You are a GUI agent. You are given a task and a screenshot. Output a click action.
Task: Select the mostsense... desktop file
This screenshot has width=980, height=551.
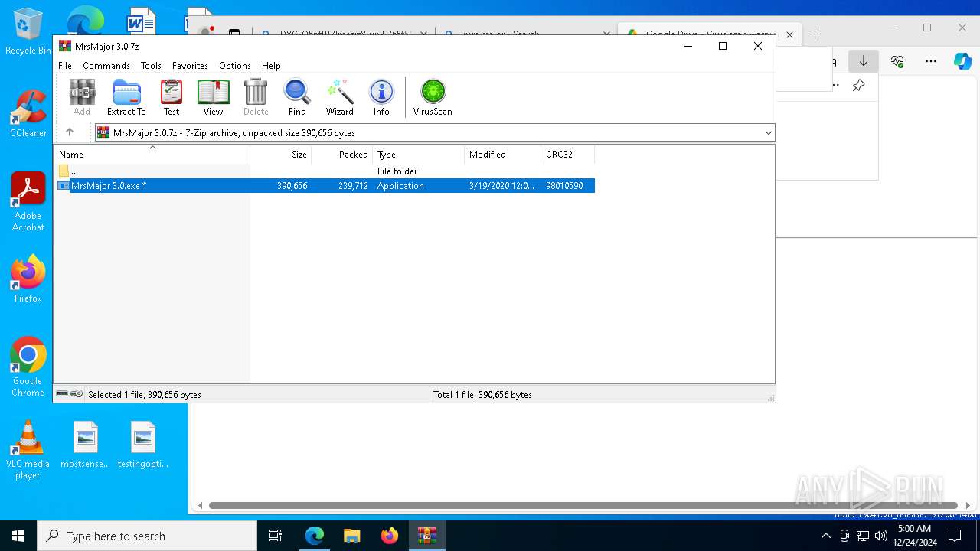pyautogui.click(x=86, y=445)
